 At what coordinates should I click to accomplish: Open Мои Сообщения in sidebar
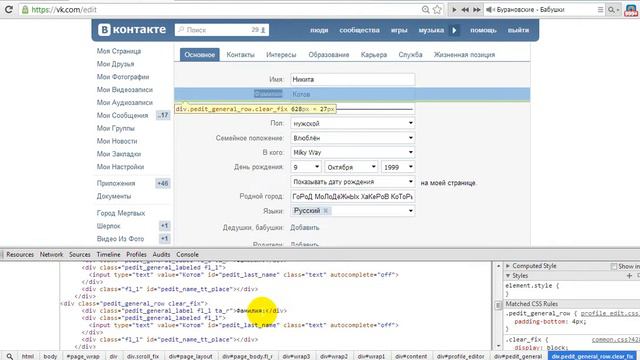coord(122,116)
